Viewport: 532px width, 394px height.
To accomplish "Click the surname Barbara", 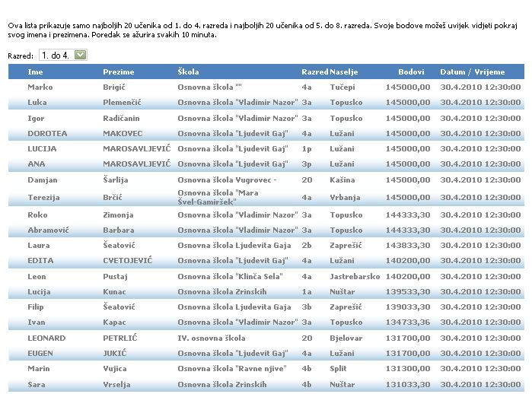I will point(119,230).
